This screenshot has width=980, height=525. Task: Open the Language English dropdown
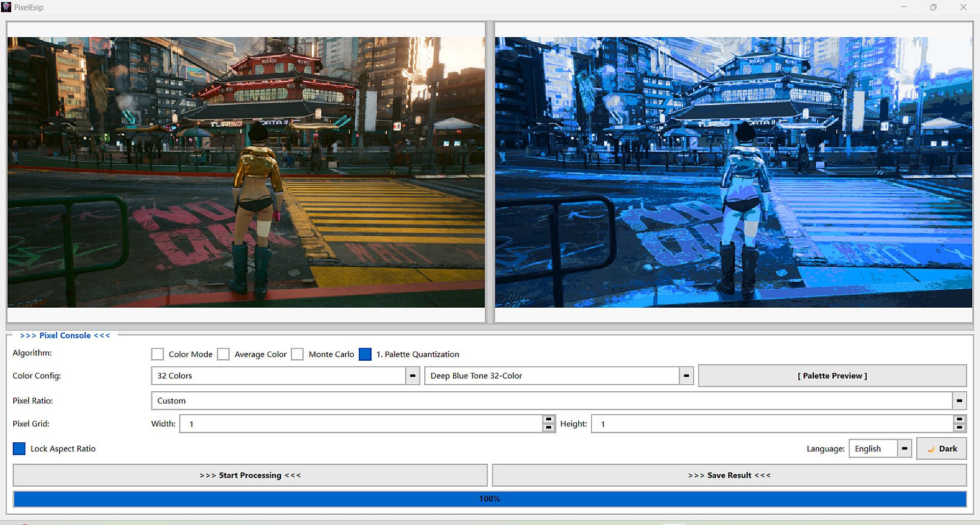(904, 449)
